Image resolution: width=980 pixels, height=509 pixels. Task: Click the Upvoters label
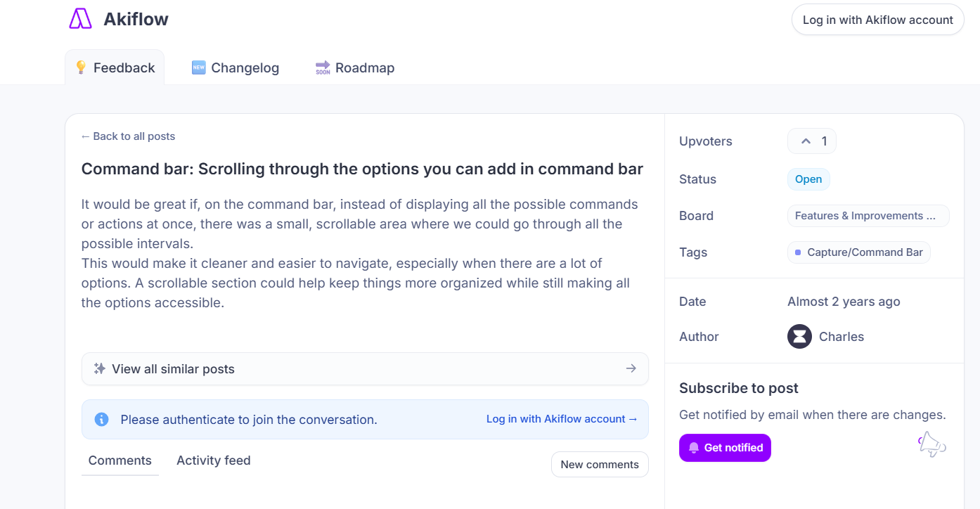706,141
